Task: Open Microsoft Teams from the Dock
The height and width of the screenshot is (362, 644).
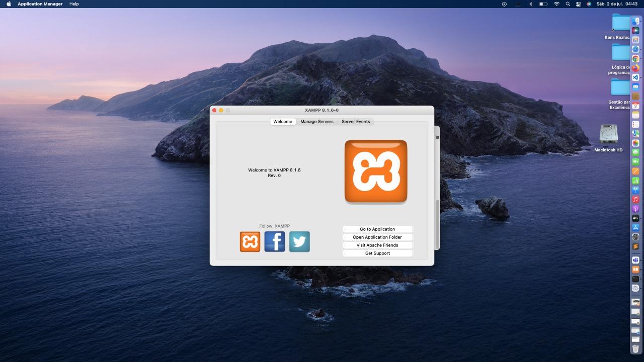Action: [635, 260]
